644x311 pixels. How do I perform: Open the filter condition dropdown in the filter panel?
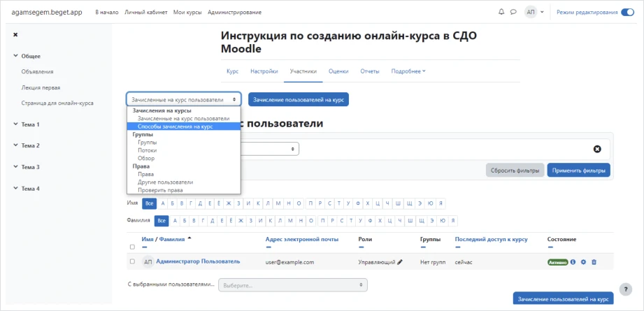[x=269, y=149]
